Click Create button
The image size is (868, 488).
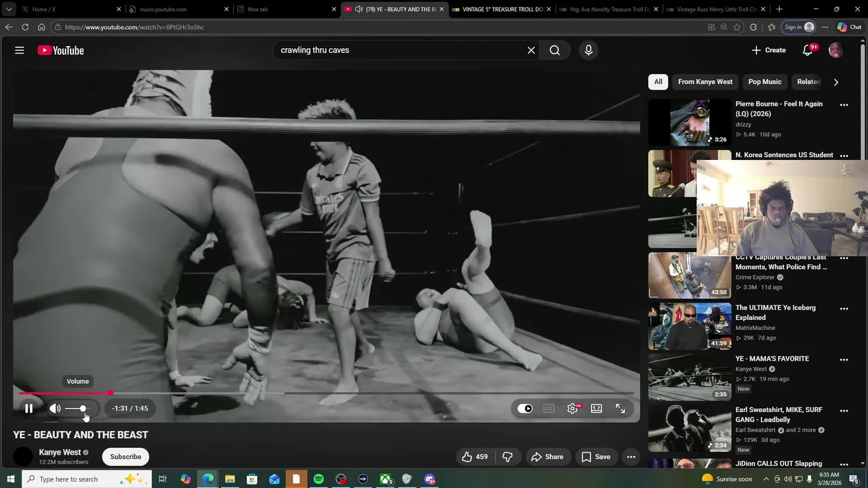(768, 50)
